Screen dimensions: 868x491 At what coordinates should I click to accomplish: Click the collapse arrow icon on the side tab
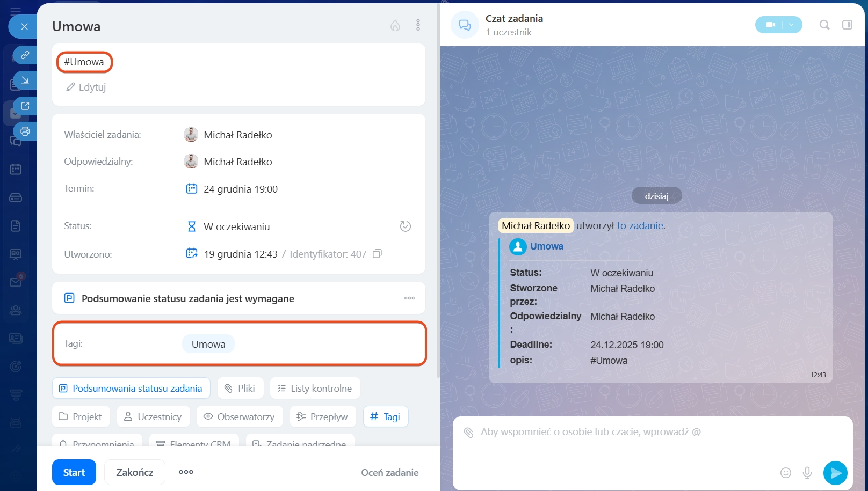coord(25,80)
